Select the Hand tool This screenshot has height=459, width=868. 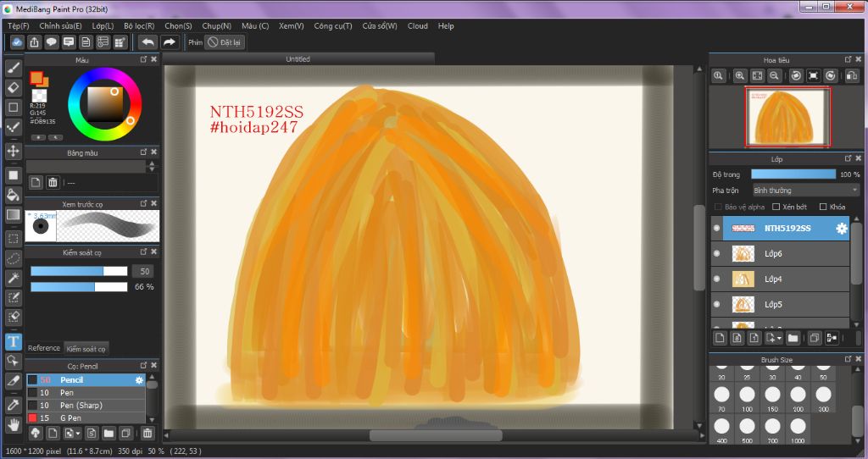pyautogui.click(x=14, y=425)
